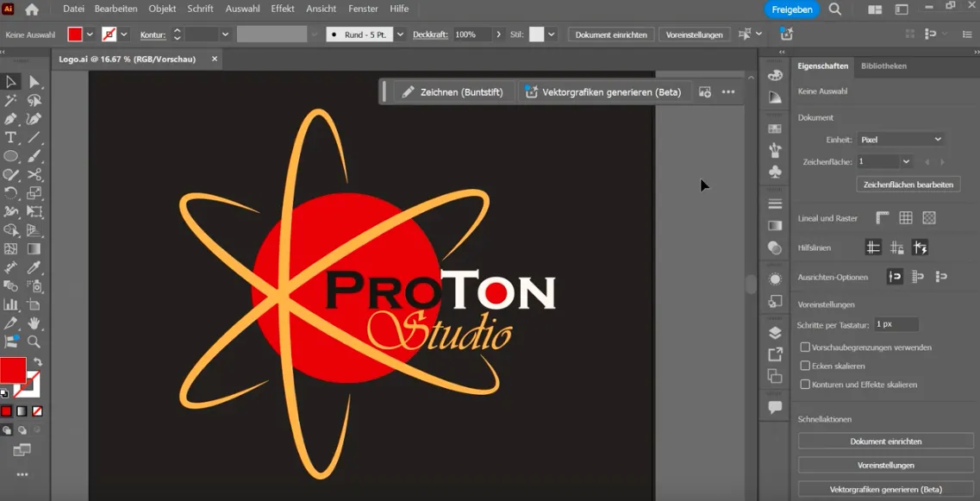The height and width of the screenshot is (501, 980).
Task: Expand the Zeichenfläche number dropdown
Action: tap(906, 161)
